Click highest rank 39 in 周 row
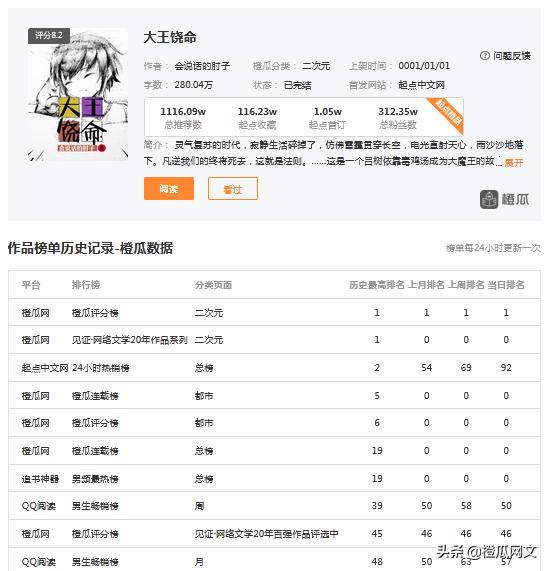The image size is (549, 571). (377, 506)
